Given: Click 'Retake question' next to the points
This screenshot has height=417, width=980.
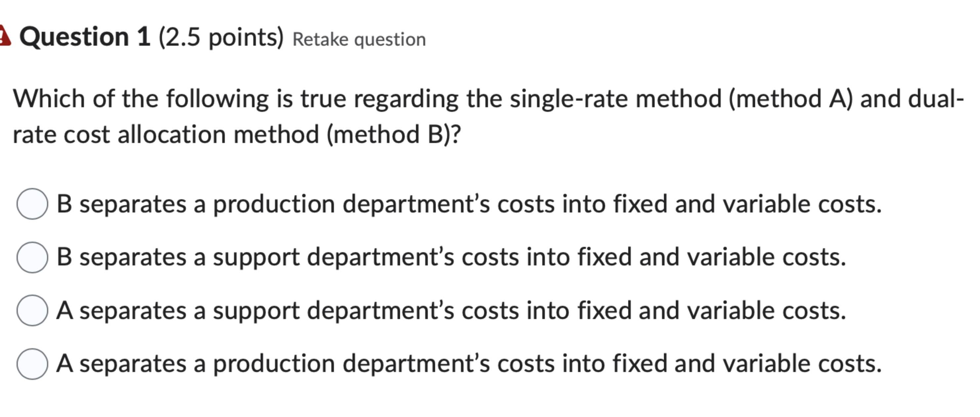Looking at the screenshot, I should click(358, 39).
